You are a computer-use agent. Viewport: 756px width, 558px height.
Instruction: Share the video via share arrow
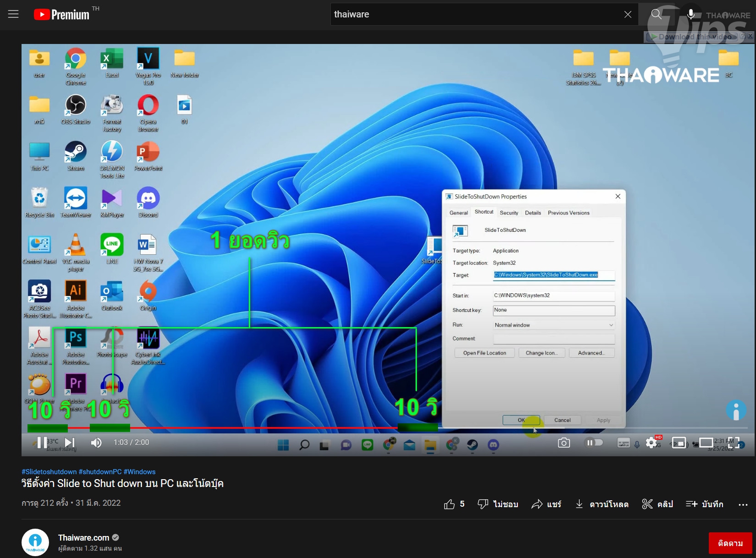[x=537, y=504]
